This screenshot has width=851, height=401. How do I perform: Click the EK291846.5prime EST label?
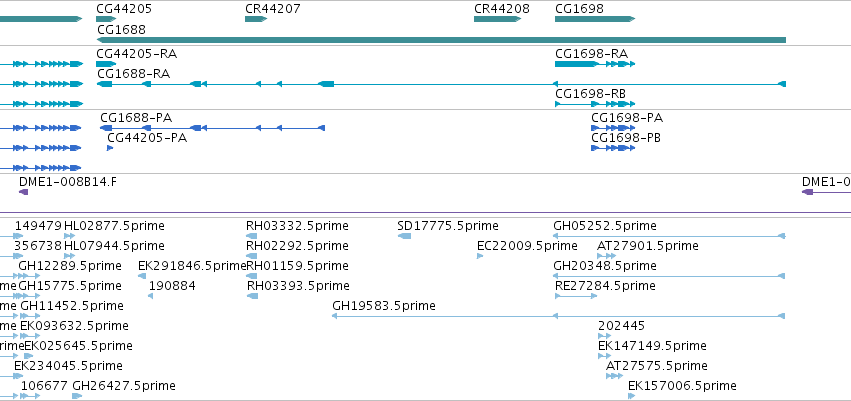pyautogui.click(x=192, y=266)
